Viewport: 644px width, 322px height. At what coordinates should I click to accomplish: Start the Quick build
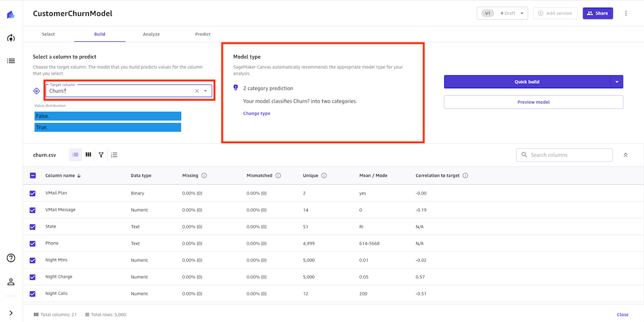pos(527,82)
